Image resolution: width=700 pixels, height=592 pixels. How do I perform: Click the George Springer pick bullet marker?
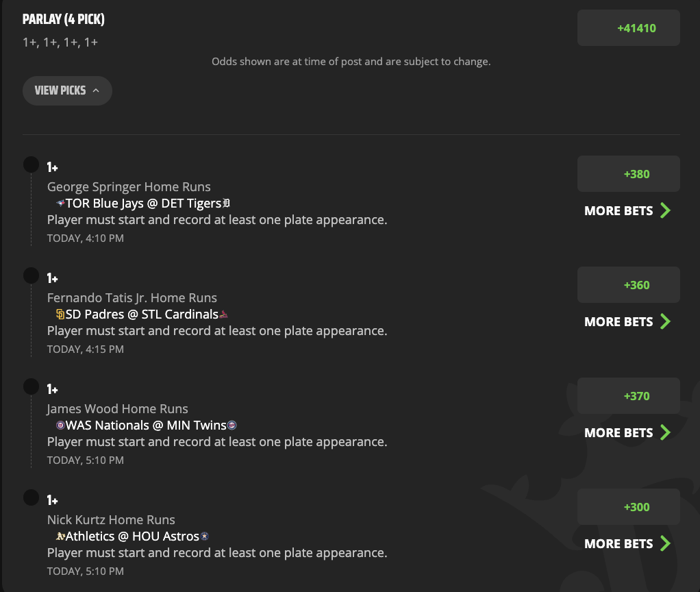click(x=32, y=164)
